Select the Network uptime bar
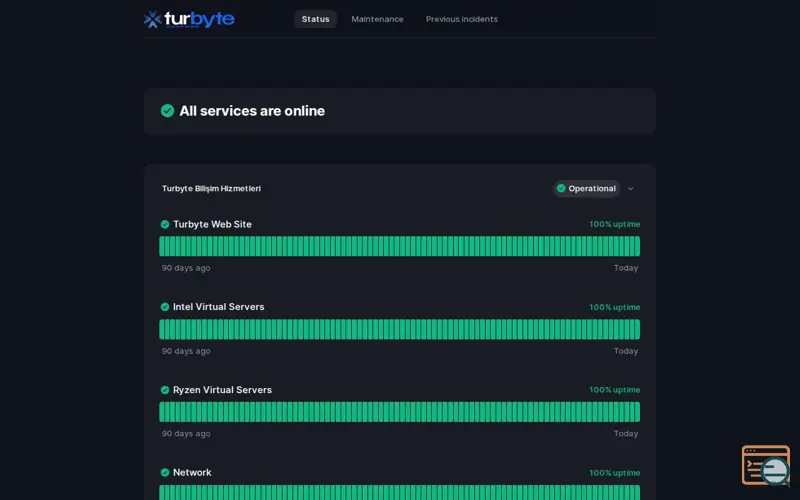Viewport: 800px width, 500px height. tap(399, 492)
